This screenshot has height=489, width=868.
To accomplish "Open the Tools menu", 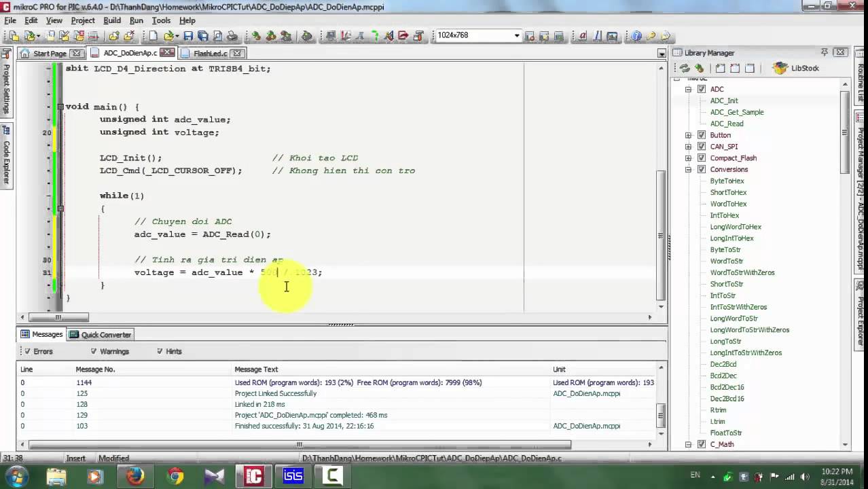I will pyautogui.click(x=161, y=20).
